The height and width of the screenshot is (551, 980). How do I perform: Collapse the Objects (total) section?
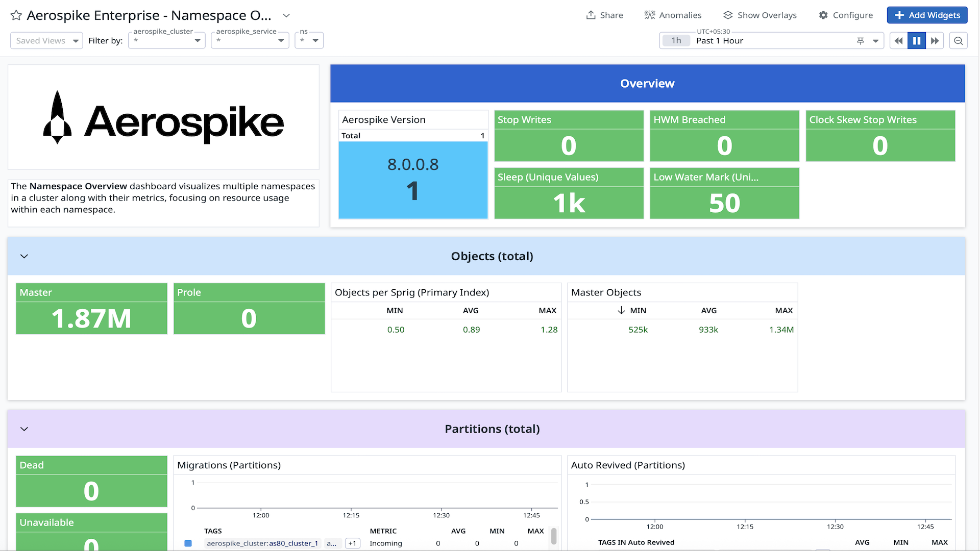(24, 256)
